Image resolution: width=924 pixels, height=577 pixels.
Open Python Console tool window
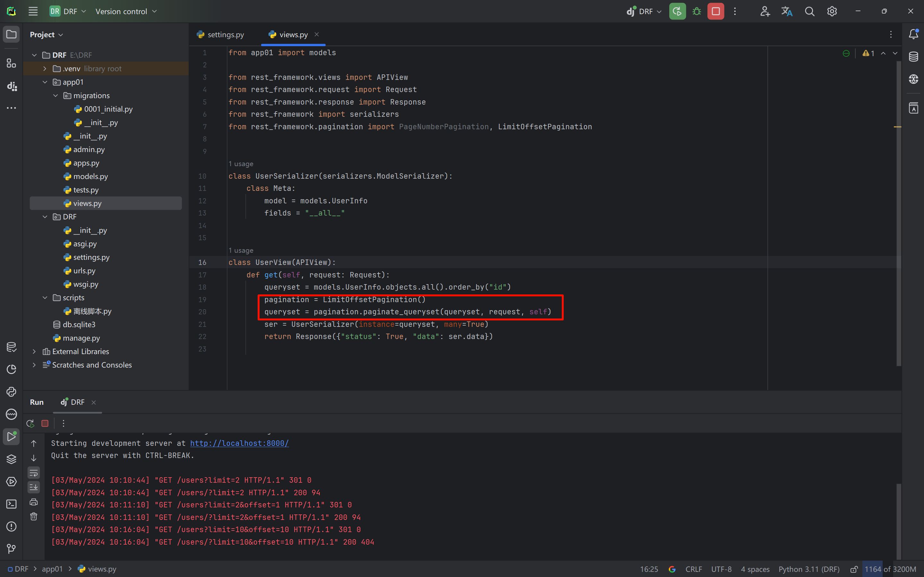point(12,392)
